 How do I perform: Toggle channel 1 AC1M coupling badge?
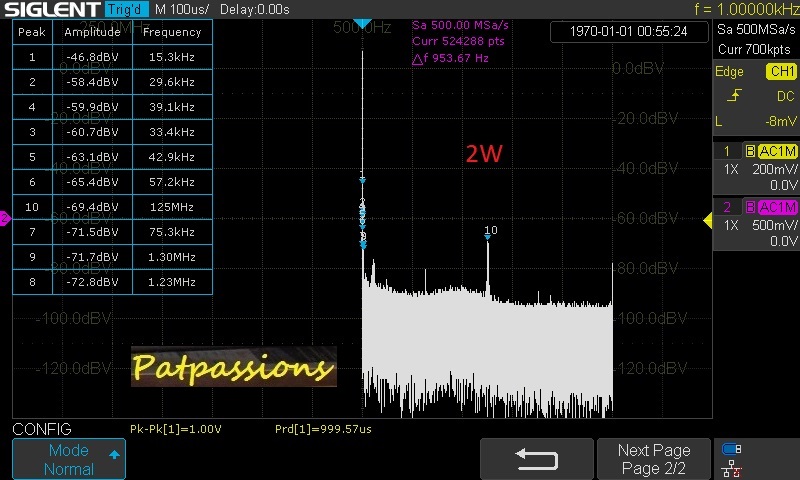pos(777,151)
